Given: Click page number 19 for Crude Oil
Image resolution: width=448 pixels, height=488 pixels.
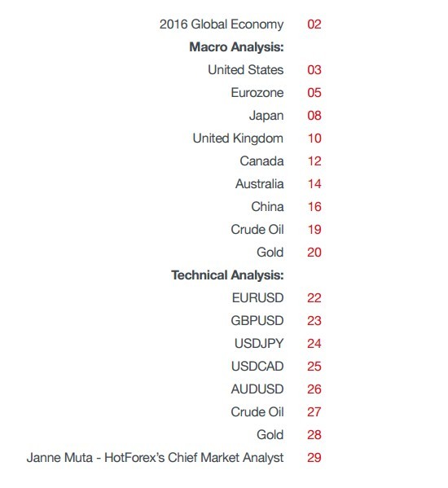Looking at the screenshot, I should pos(314,230).
